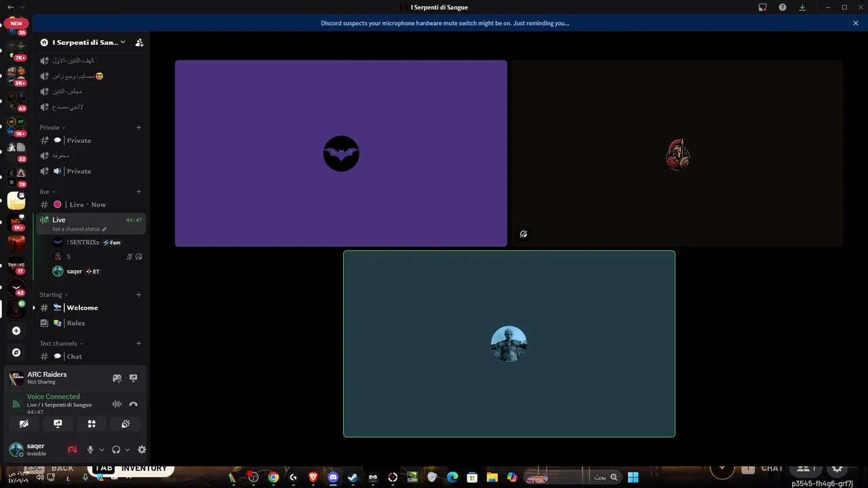The width and height of the screenshot is (868, 488).
Task: Click the Brave browser taskbar icon
Action: pyautogui.click(x=313, y=477)
